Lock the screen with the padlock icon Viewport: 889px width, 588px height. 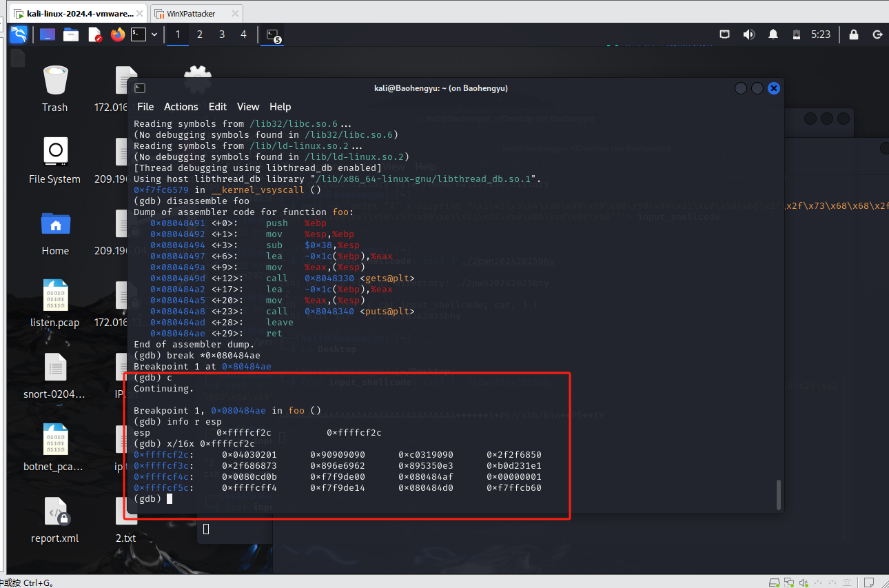pos(854,34)
